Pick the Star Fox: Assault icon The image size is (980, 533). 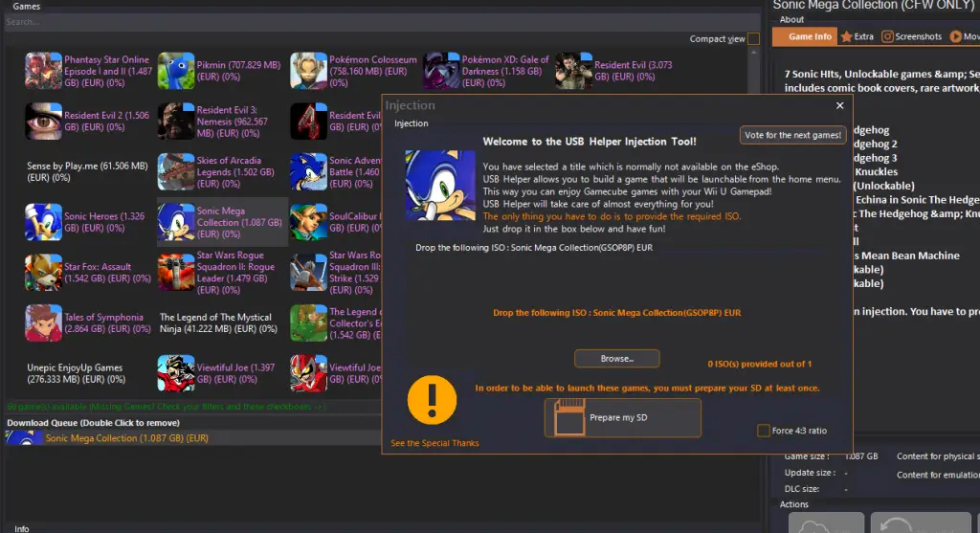(x=43, y=273)
